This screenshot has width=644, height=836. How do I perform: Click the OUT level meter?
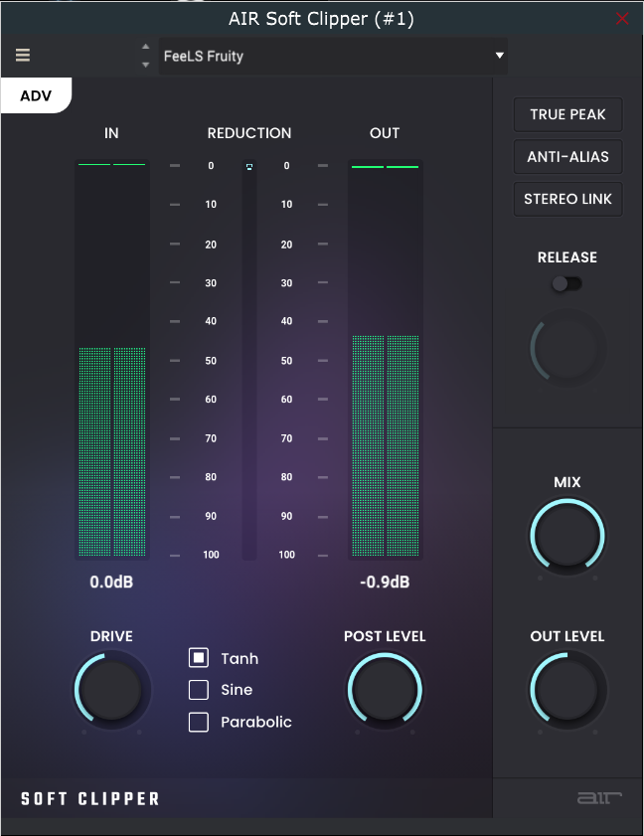tap(386, 360)
